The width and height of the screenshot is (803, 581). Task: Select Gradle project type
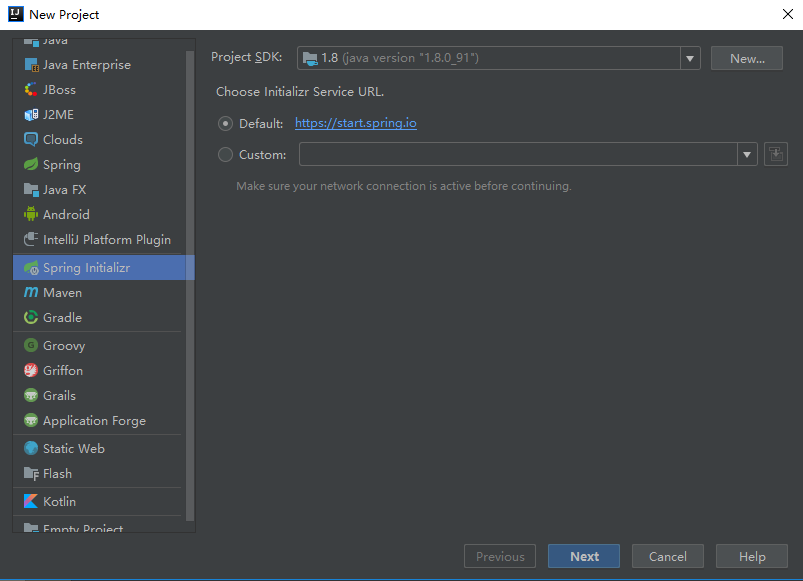click(x=98, y=317)
